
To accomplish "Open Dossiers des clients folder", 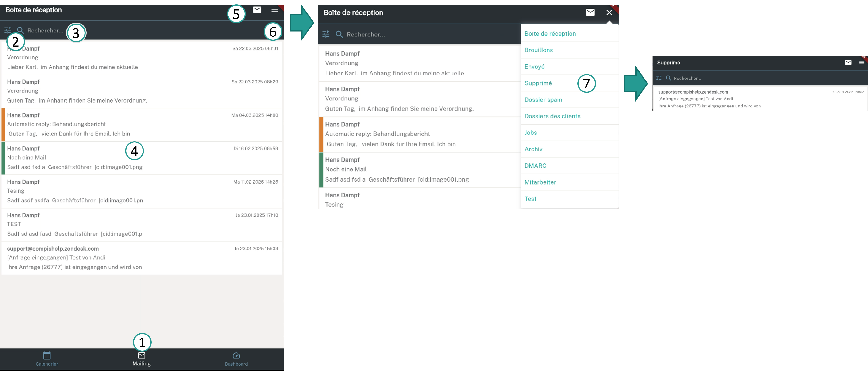I will [x=552, y=116].
